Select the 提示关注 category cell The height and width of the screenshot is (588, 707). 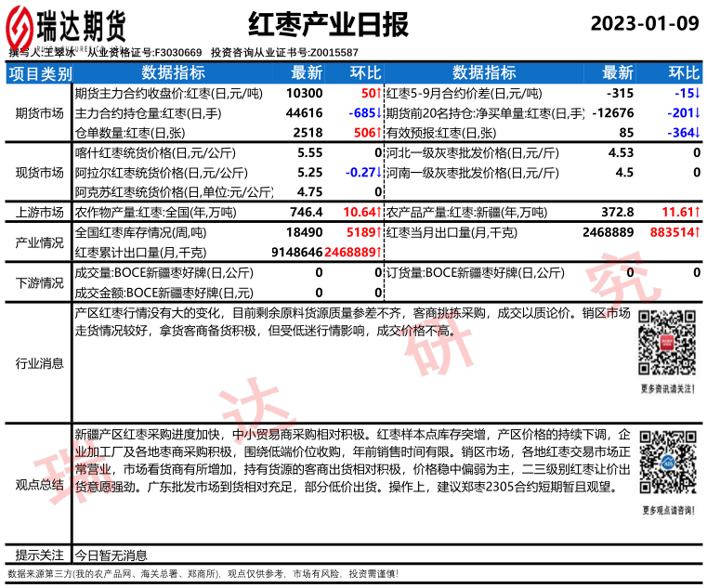coord(39,555)
